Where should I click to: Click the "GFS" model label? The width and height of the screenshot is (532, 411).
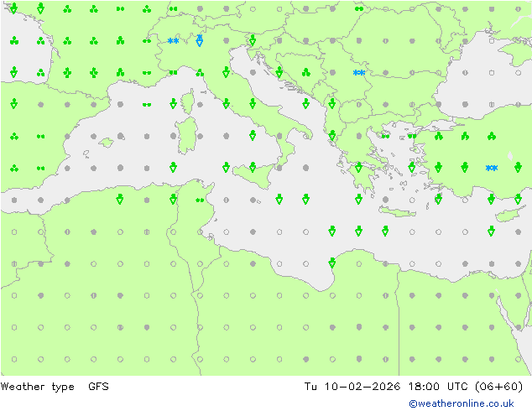(x=98, y=387)
